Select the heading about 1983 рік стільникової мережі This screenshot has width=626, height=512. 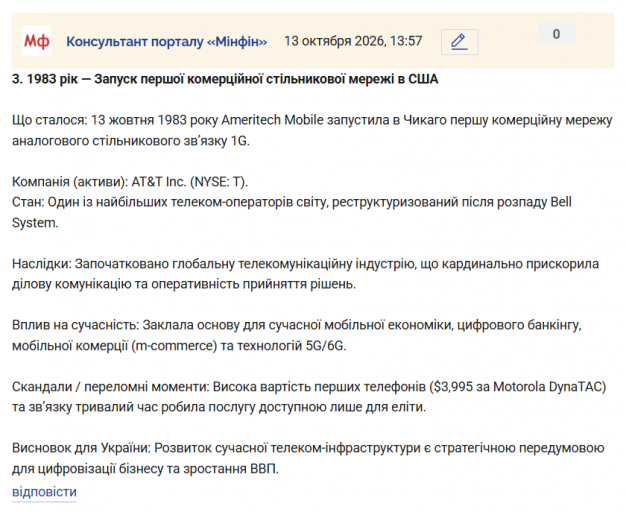click(225, 79)
